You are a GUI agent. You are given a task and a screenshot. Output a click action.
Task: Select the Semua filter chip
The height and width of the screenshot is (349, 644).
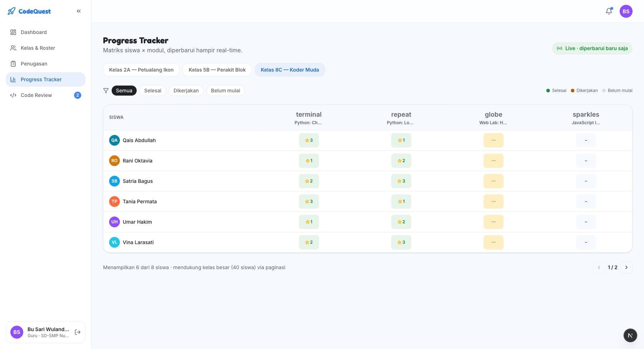click(124, 91)
